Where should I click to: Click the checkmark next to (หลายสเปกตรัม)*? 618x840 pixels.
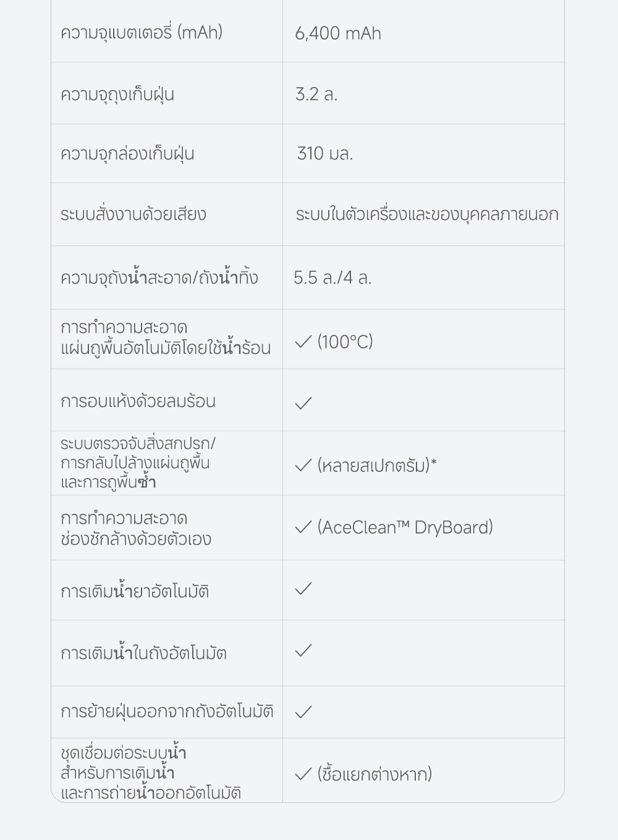tap(303, 466)
